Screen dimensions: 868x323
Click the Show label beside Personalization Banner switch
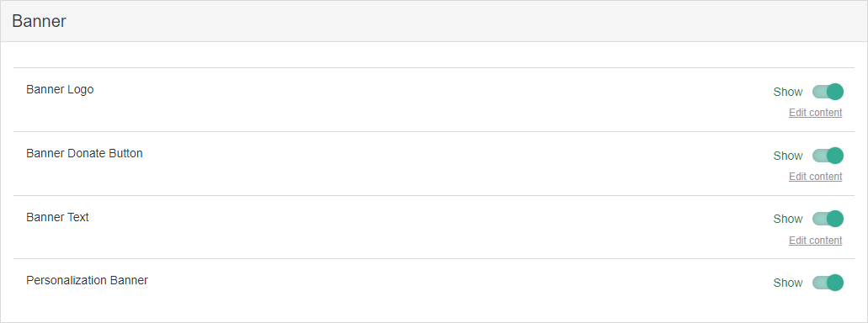click(788, 283)
